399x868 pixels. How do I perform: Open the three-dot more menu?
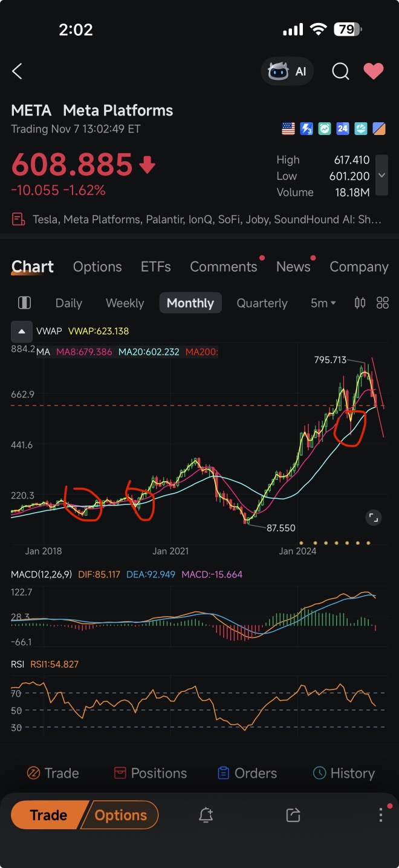tap(381, 815)
